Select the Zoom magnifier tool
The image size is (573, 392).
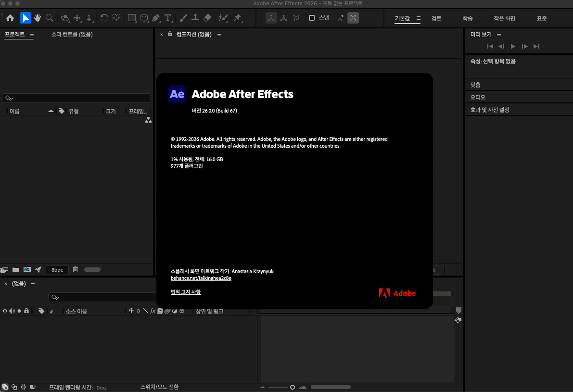pos(50,18)
